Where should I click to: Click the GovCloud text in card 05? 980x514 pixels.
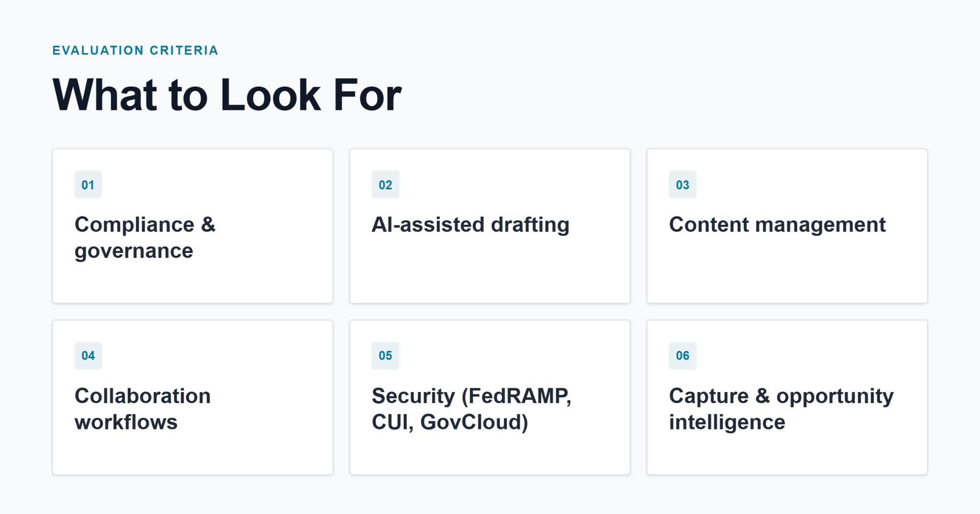coord(474,422)
